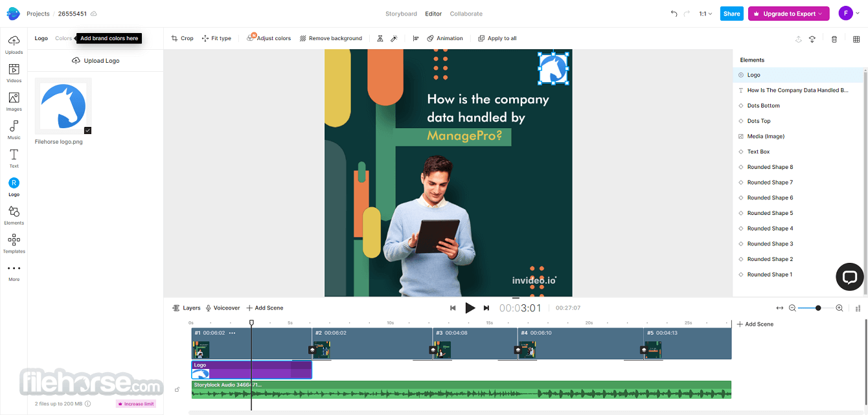Screen dimensions: 868x415
Task: Click the flip/mirror icon in toolbar
Action: click(x=380, y=38)
